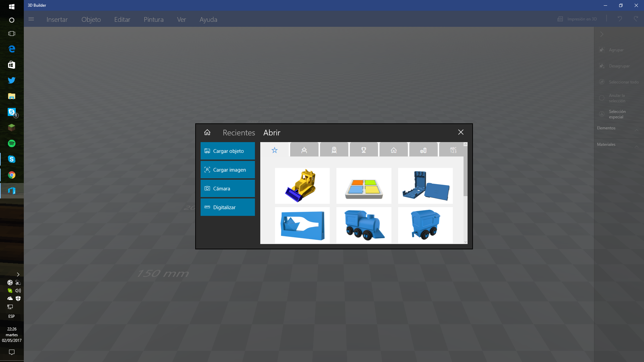Viewport: 644px width, 362px height.
Task: Open the trophy category tab
Action: coord(364,150)
